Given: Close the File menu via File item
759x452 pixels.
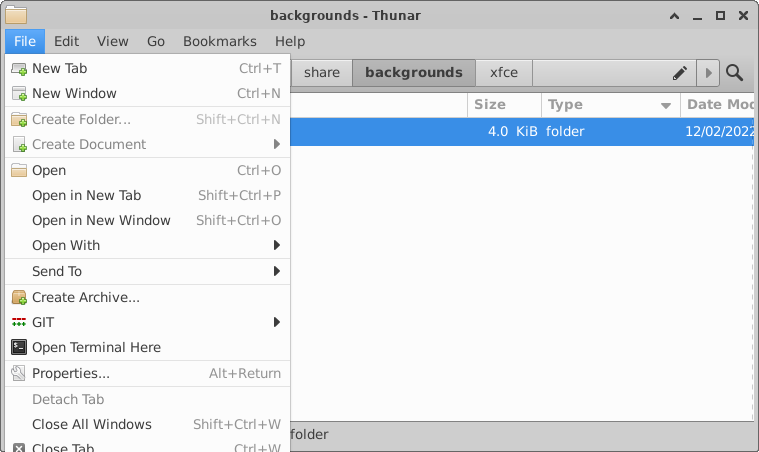Looking at the screenshot, I should click(25, 41).
